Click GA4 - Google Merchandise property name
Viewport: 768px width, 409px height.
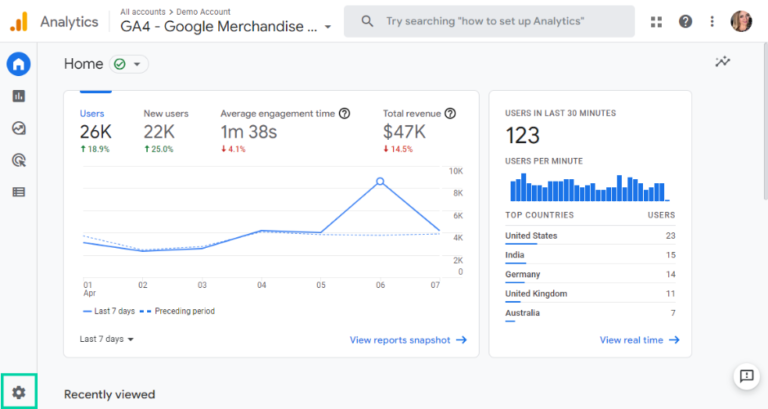(x=219, y=26)
